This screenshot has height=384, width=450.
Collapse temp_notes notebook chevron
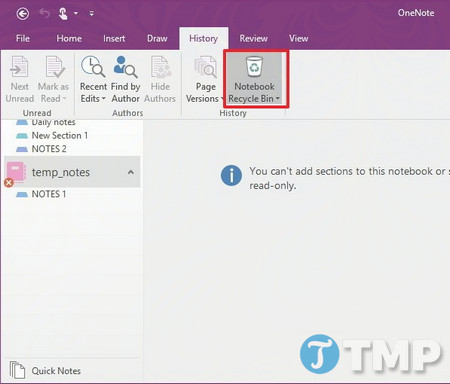(x=131, y=172)
